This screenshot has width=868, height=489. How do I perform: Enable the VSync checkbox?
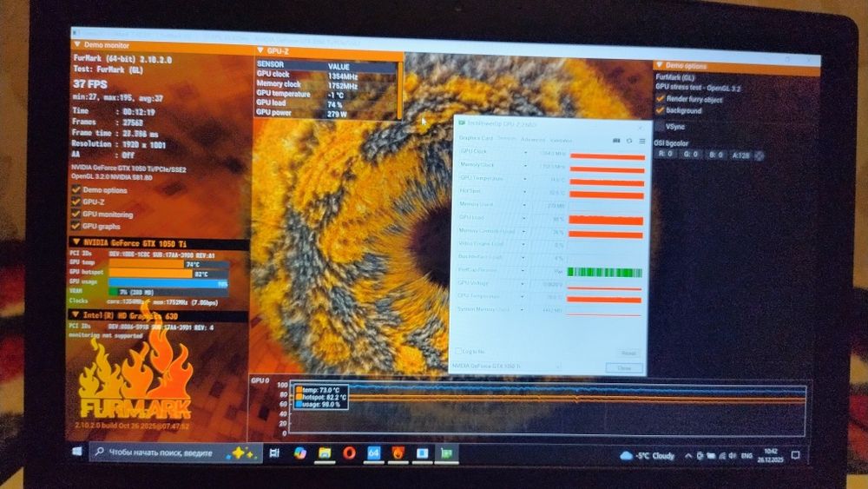660,126
